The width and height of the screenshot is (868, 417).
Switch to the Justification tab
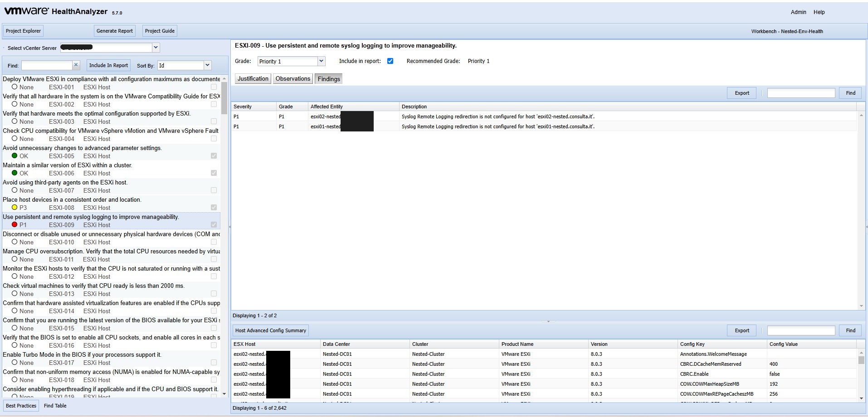[x=253, y=79]
